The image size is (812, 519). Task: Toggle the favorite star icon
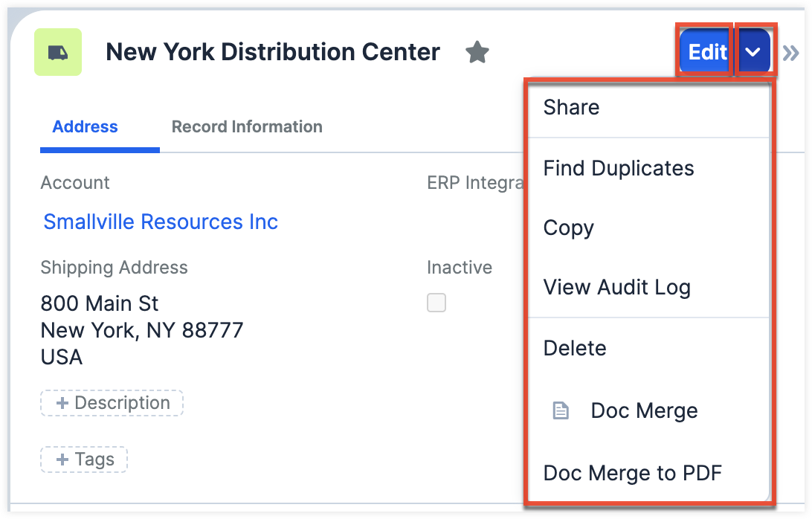(477, 52)
